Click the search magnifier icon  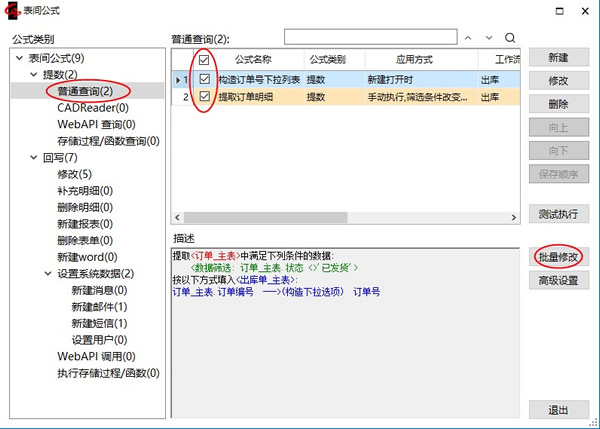coord(510,38)
